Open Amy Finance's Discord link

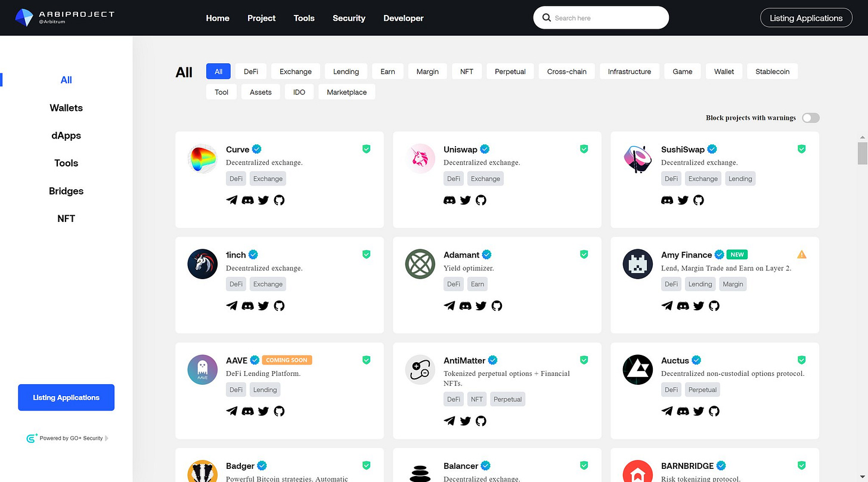(683, 305)
